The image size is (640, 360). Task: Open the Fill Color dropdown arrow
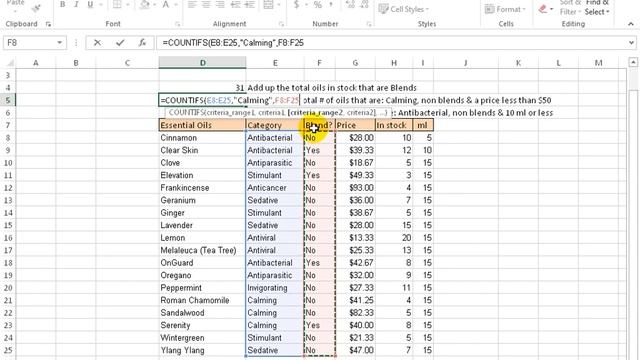[x=155, y=4]
